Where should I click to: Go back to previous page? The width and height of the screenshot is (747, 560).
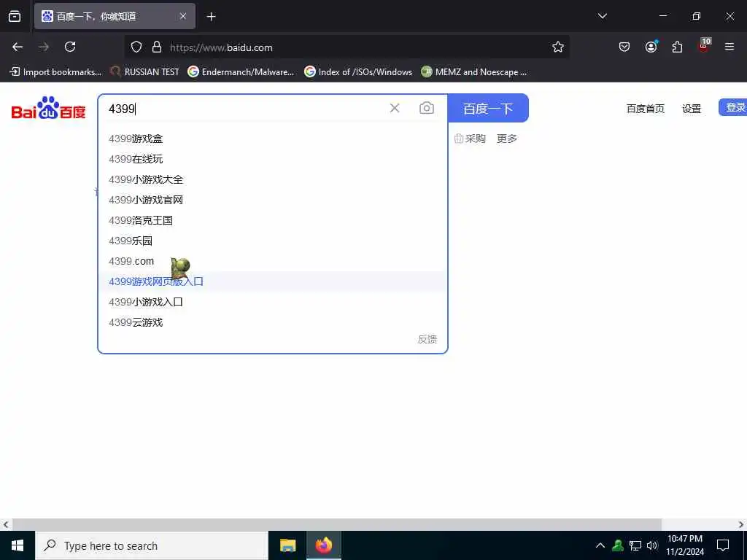tap(18, 47)
